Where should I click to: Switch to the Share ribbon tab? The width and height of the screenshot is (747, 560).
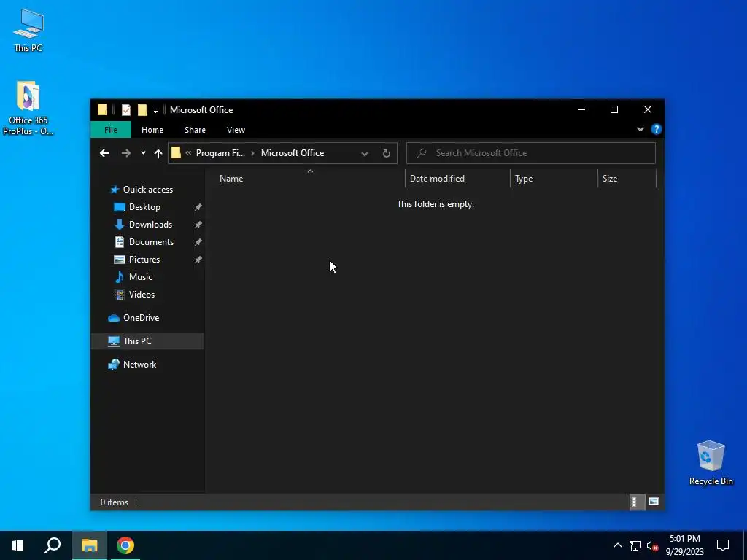tap(195, 130)
